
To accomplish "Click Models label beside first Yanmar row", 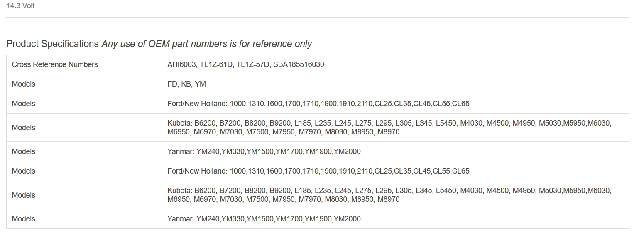I will click(x=24, y=151).
